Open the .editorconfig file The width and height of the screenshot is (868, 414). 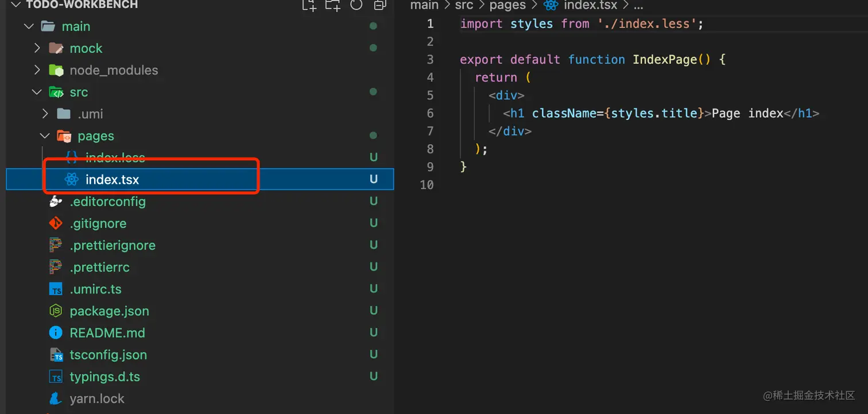pos(107,202)
